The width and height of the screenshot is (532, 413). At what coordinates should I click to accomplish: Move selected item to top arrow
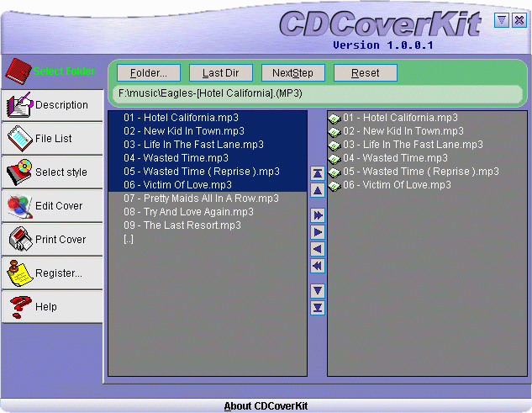coord(318,173)
